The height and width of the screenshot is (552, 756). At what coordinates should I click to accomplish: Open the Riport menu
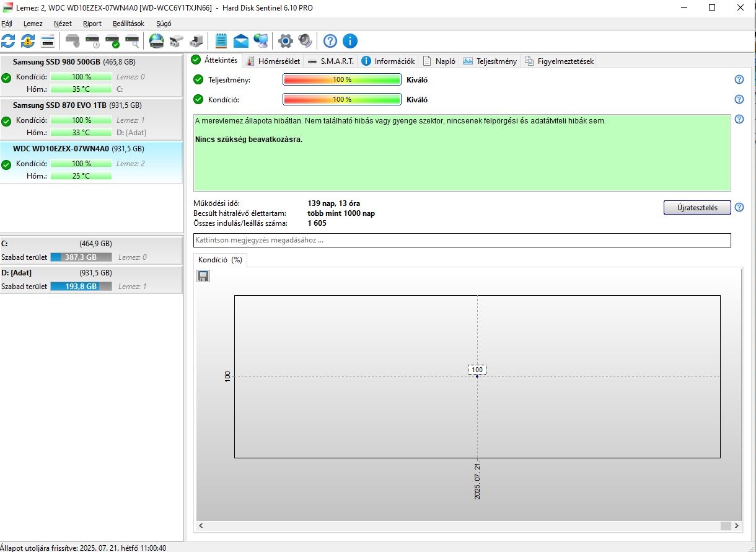92,24
